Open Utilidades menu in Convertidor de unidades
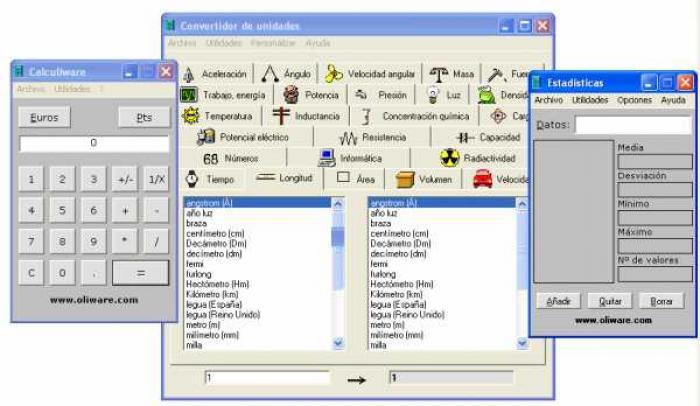 point(224,43)
